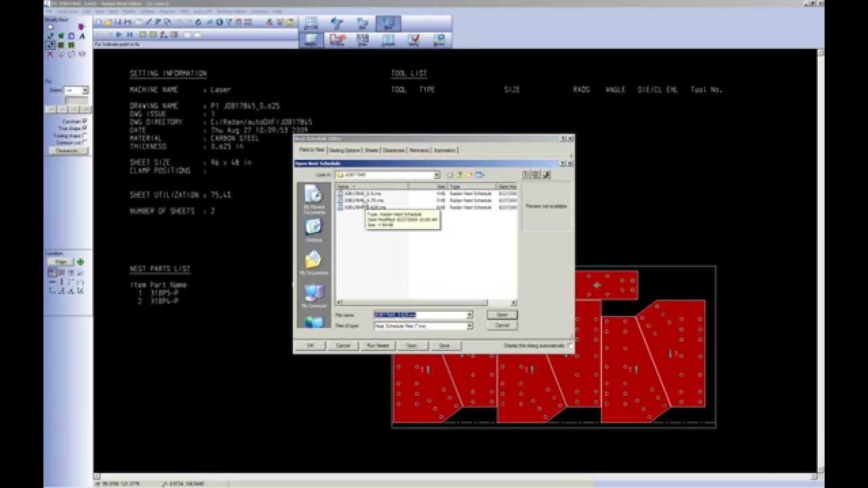Click Save button in Nest Schedule Editor
The height and width of the screenshot is (488, 868).
tap(444, 346)
